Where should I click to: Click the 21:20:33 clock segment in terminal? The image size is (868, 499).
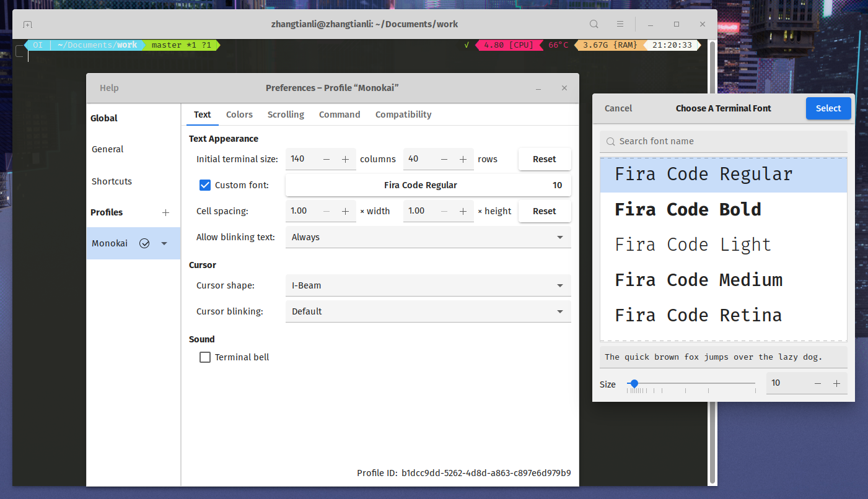pyautogui.click(x=672, y=45)
